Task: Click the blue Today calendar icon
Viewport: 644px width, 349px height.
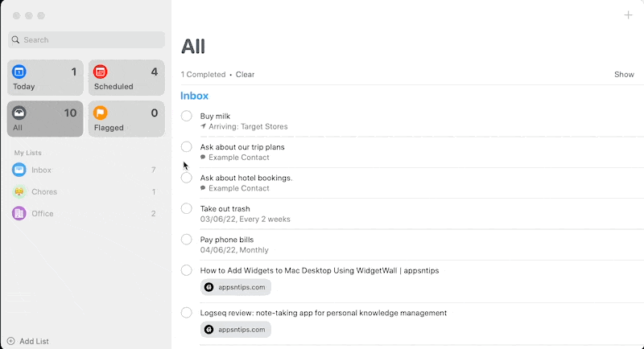Action: (x=19, y=72)
